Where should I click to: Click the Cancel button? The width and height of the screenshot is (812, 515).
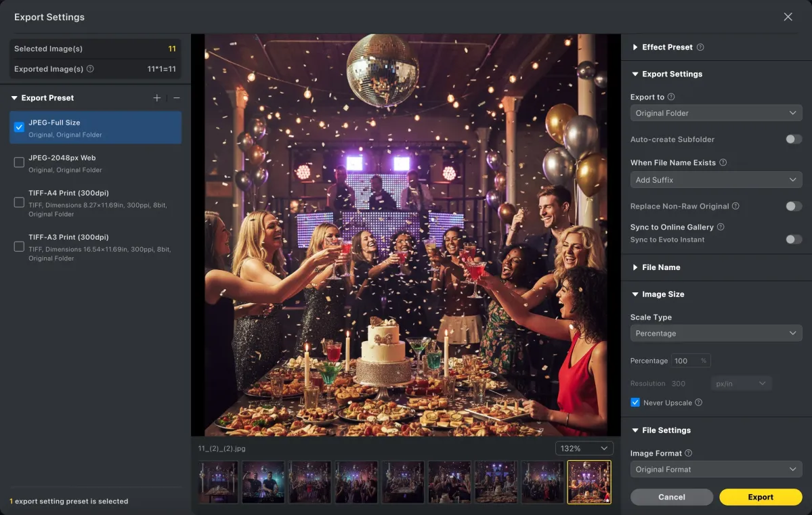(x=671, y=497)
